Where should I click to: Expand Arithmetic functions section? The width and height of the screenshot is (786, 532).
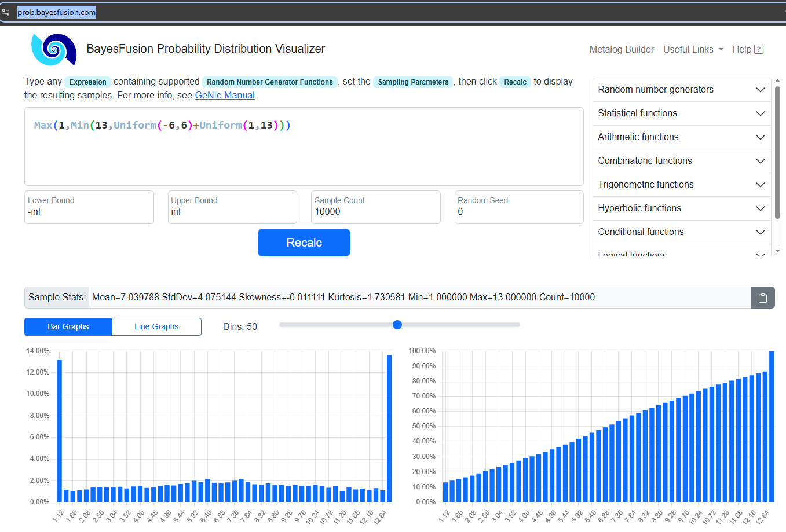point(681,137)
